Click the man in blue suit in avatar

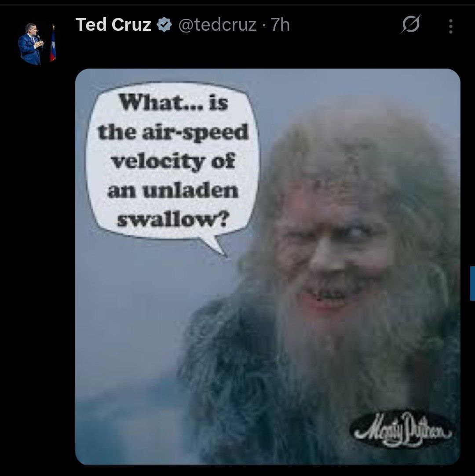pyautogui.click(x=30, y=44)
